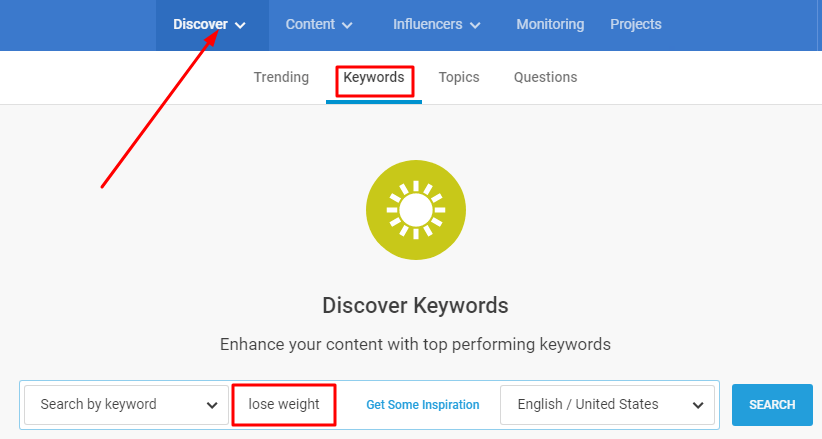Click the Get Some Inspiration link
Viewport: 822px width, 439px height.
(423, 405)
